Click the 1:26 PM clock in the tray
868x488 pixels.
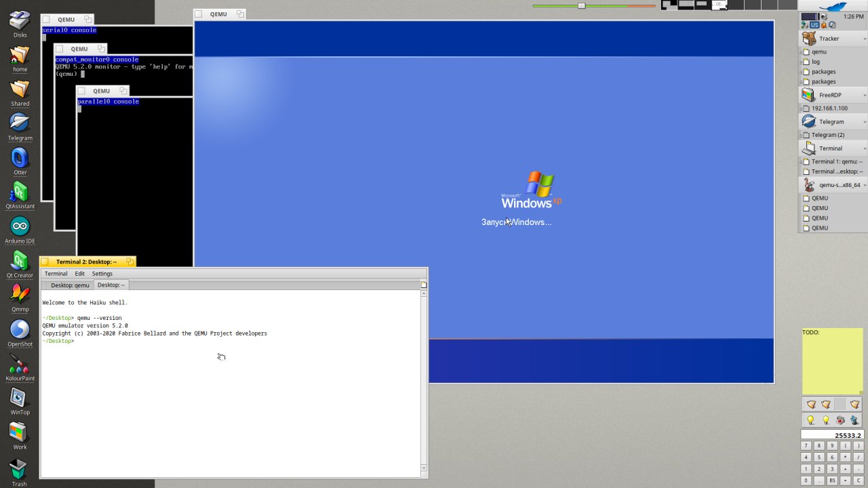click(x=853, y=16)
